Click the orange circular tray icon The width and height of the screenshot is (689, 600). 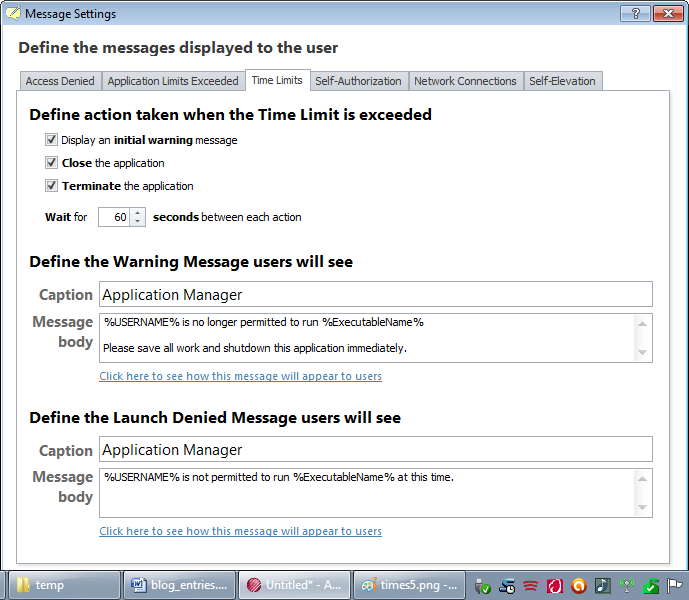(x=578, y=586)
